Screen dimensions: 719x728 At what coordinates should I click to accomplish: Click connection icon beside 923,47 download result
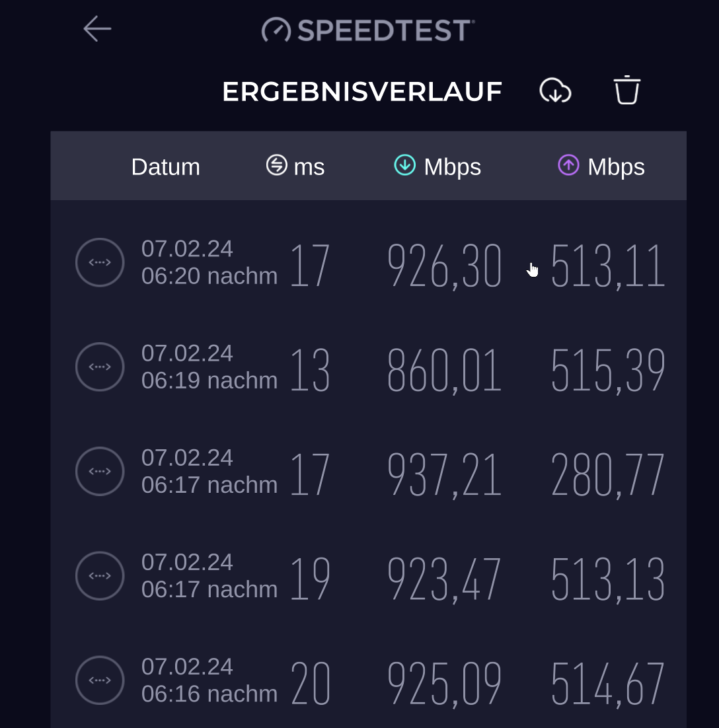[x=100, y=575]
